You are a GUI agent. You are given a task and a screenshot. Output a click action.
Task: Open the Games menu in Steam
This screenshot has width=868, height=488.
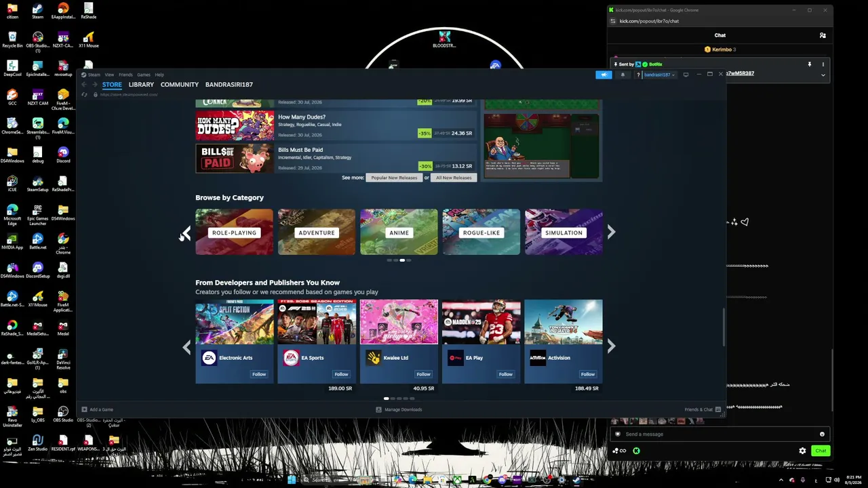144,75
